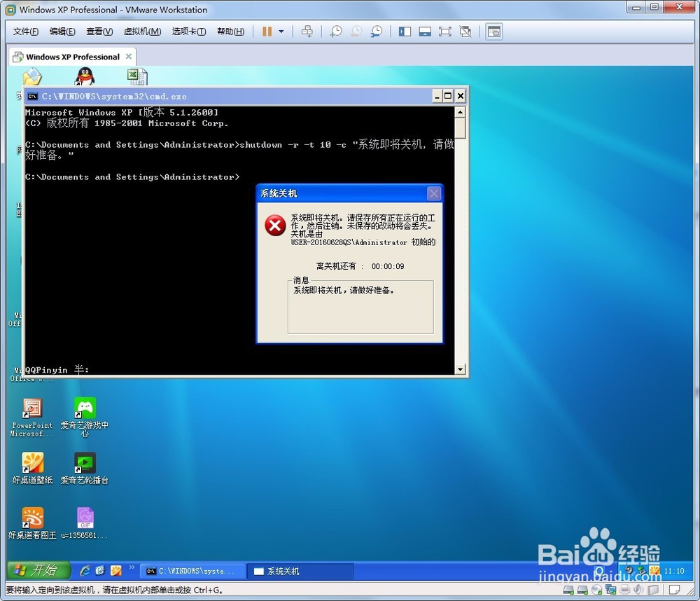Show or hide the VMware library sidebar
The height and width of the screenshot is (601, 700).
[x=405, y=32]
